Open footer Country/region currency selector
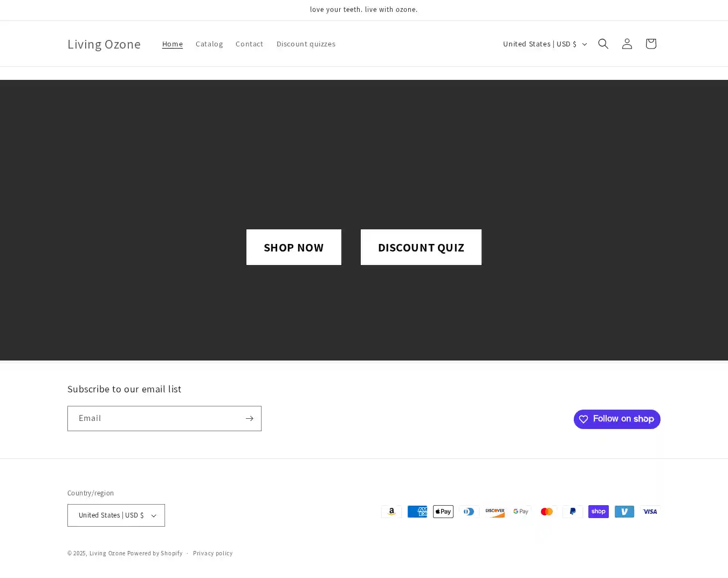This screenshot has width=728, height=578. pos(116,515)
